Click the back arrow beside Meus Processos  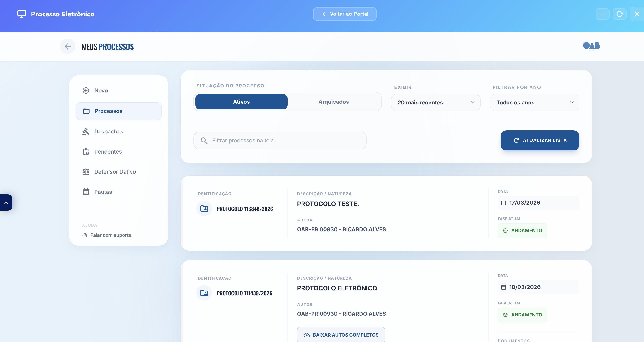67,46
